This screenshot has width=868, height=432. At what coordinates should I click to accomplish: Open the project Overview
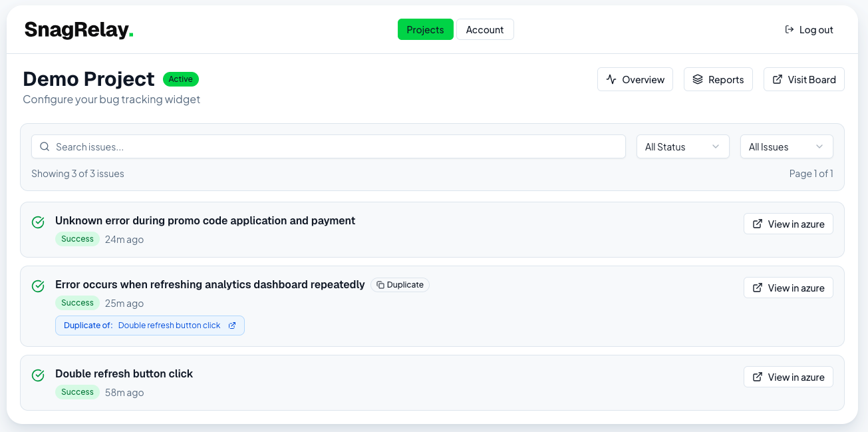pos(635,79)
